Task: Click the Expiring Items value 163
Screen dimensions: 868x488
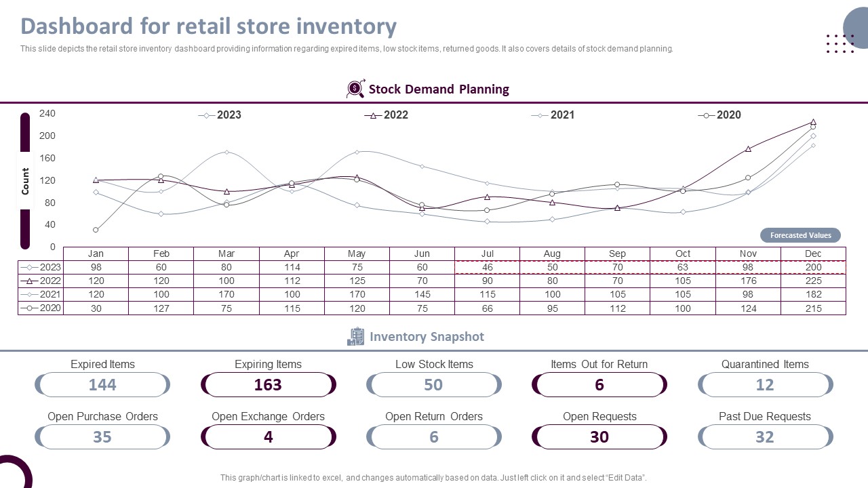Action: (x=268, y=385)
